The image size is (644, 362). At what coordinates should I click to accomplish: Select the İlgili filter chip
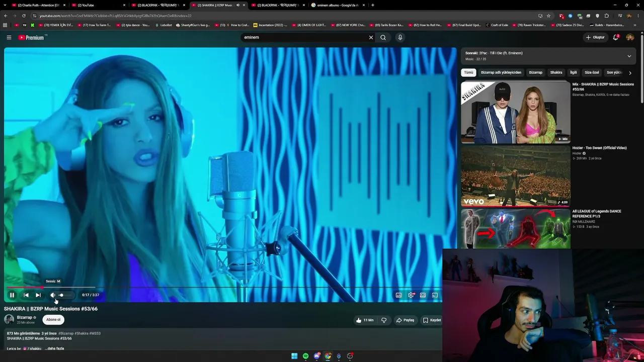tap(574, 72)
